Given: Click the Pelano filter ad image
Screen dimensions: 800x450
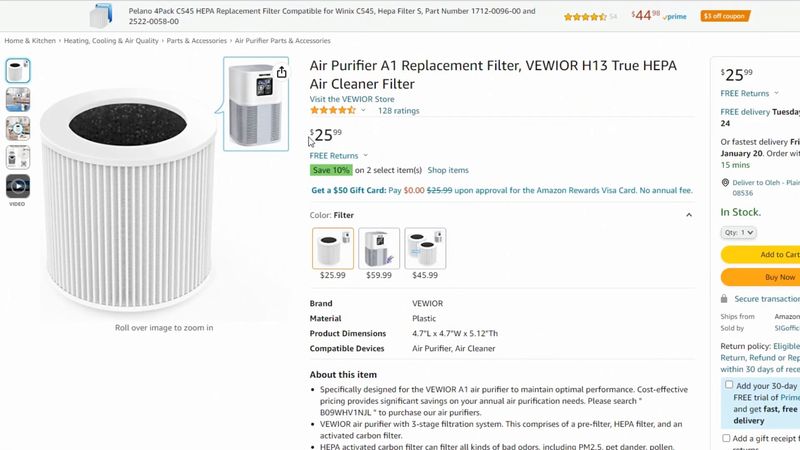Looking at the screenshot, I should 101,15.
